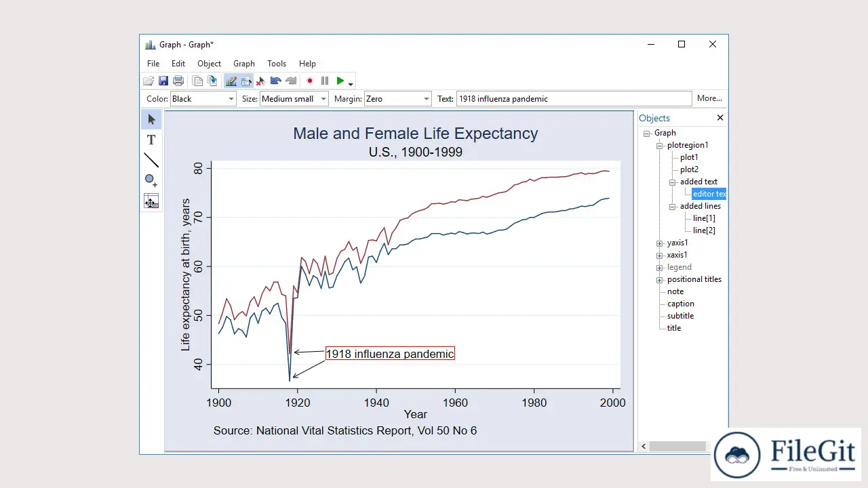The width and height of the screenshot is (868, 488).
Task: Select the xaxis1 label in the Objects tree
Action: point(677,255)
